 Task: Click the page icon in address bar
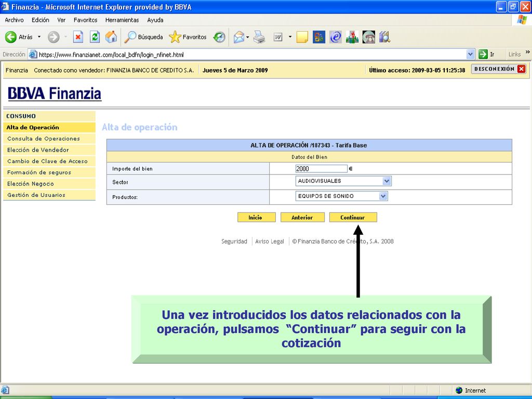tap(33, 54)
